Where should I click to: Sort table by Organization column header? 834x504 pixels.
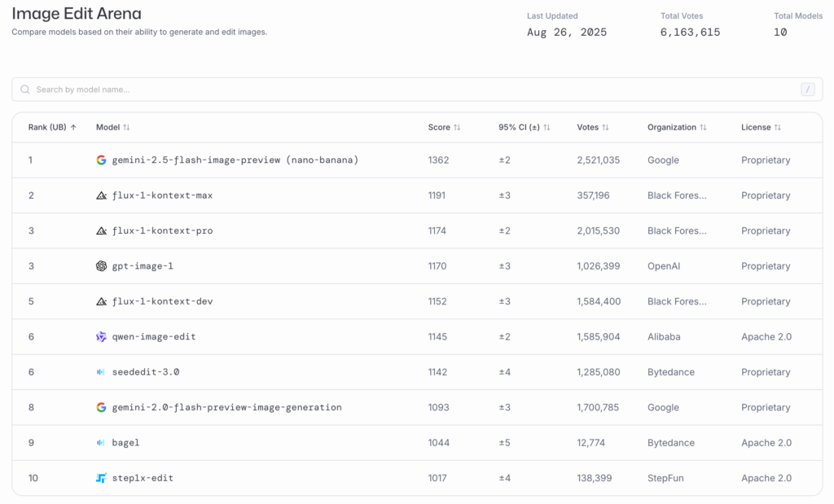pos(677,127)
